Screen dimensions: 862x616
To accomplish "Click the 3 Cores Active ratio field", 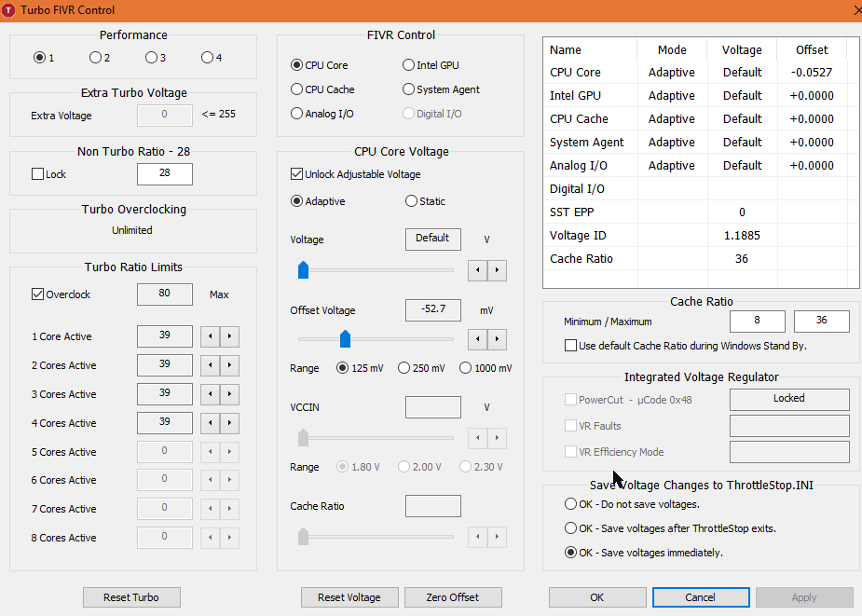I will (x=165, y=394).
